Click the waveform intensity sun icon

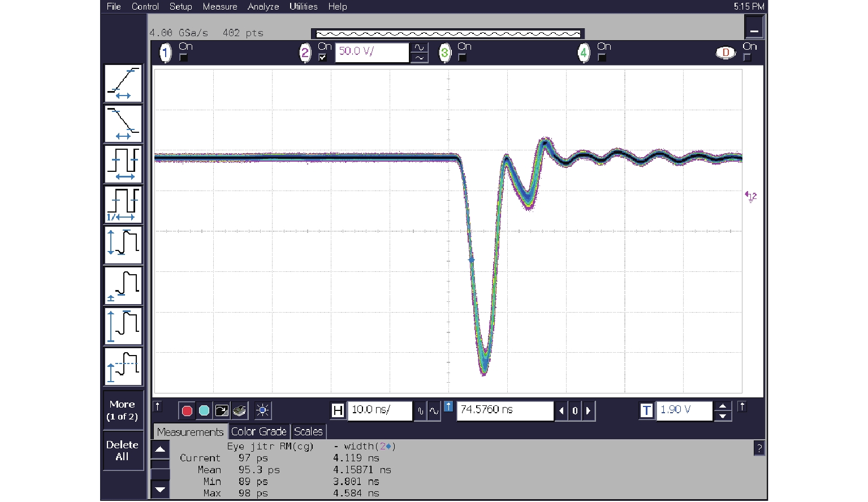click(262, 411)
